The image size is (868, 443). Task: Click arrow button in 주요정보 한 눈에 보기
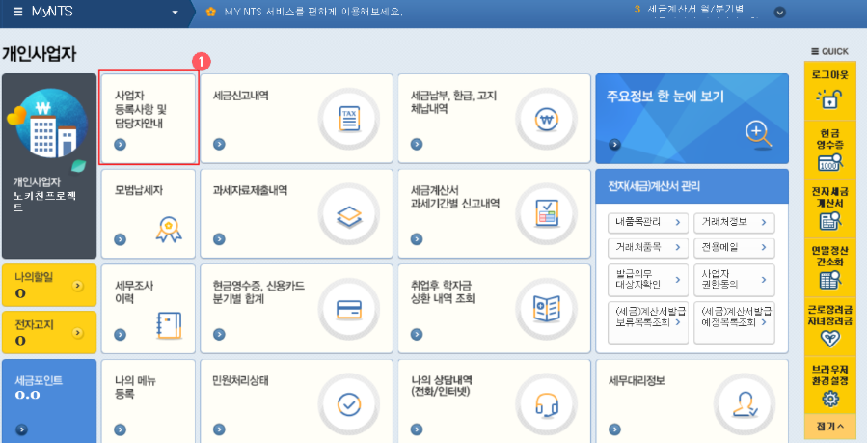614,145
